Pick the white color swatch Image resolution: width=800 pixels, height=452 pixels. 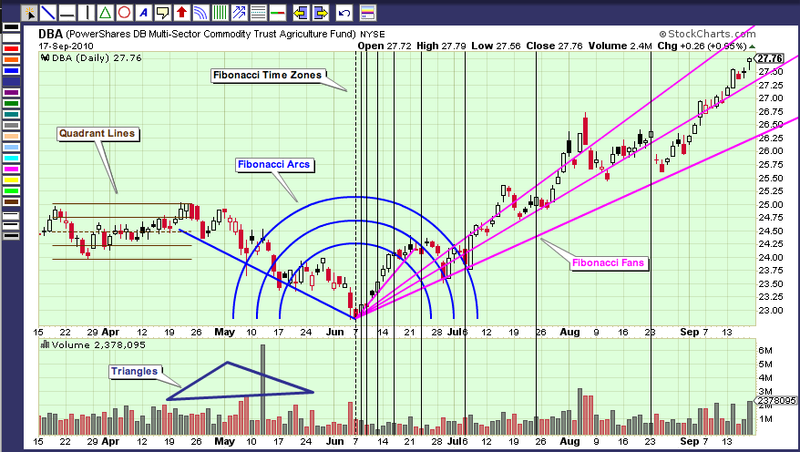(x=11, y=38)
